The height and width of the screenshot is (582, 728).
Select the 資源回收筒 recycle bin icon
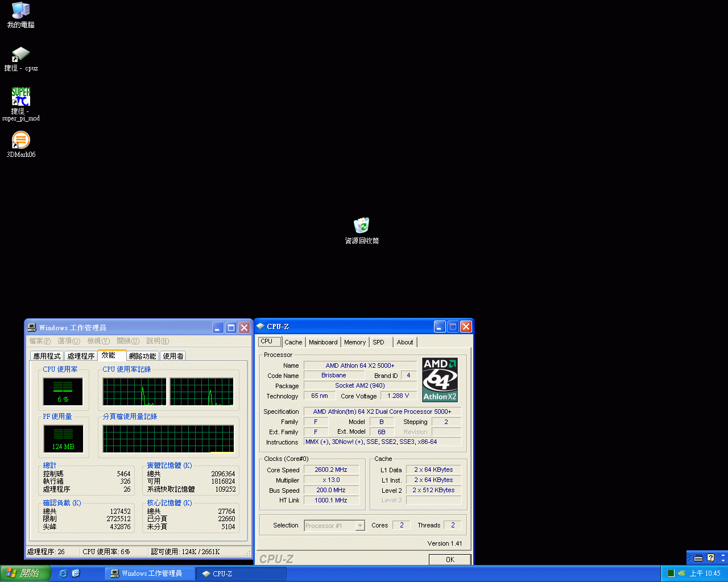click(x=362, y=231)
